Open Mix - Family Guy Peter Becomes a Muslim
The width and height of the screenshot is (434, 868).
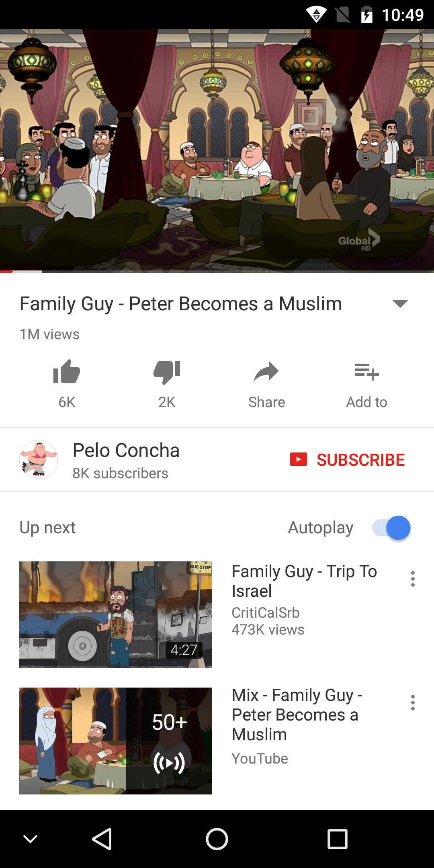coord(297,714)
